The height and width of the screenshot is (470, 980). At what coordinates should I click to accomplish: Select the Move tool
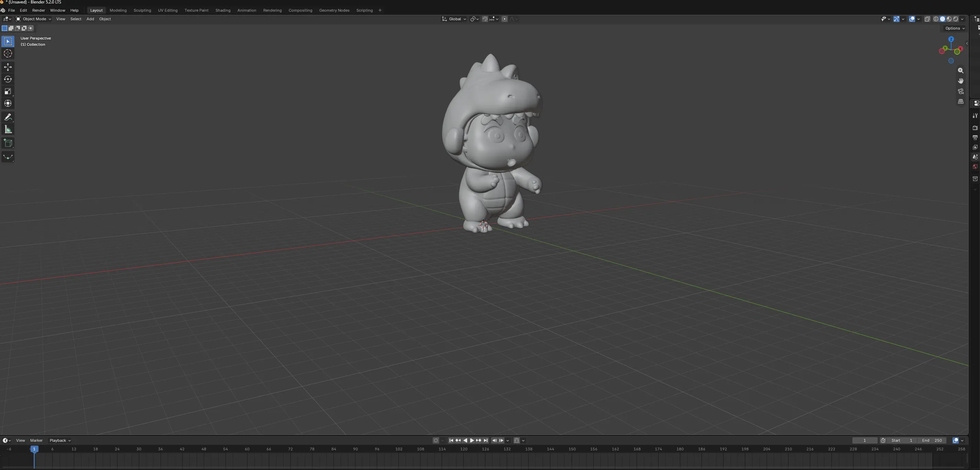(8, 67)
